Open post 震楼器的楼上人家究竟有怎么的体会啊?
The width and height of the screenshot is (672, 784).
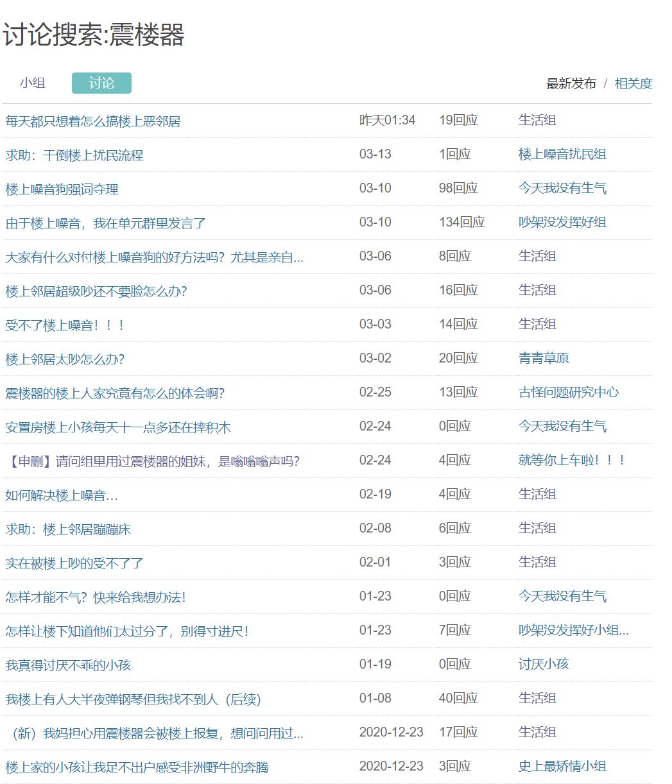pyautogui.click(x=115, y=393)
